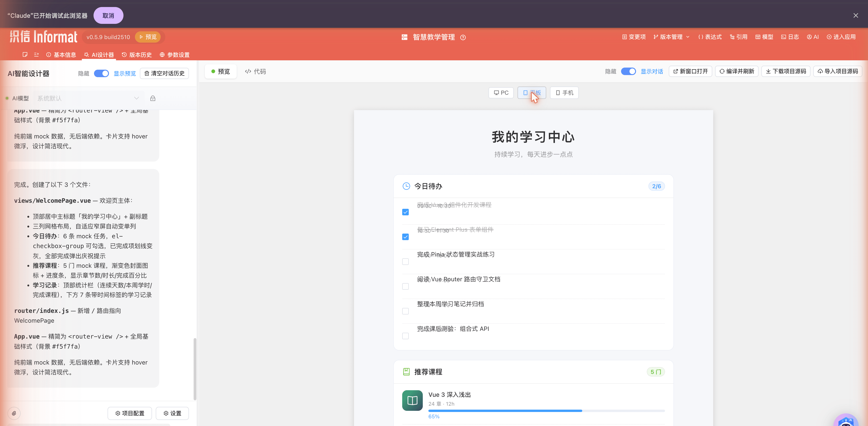Open 项目配置 settings button
This screenshot has width=868, height=426.
click(130, 413)
